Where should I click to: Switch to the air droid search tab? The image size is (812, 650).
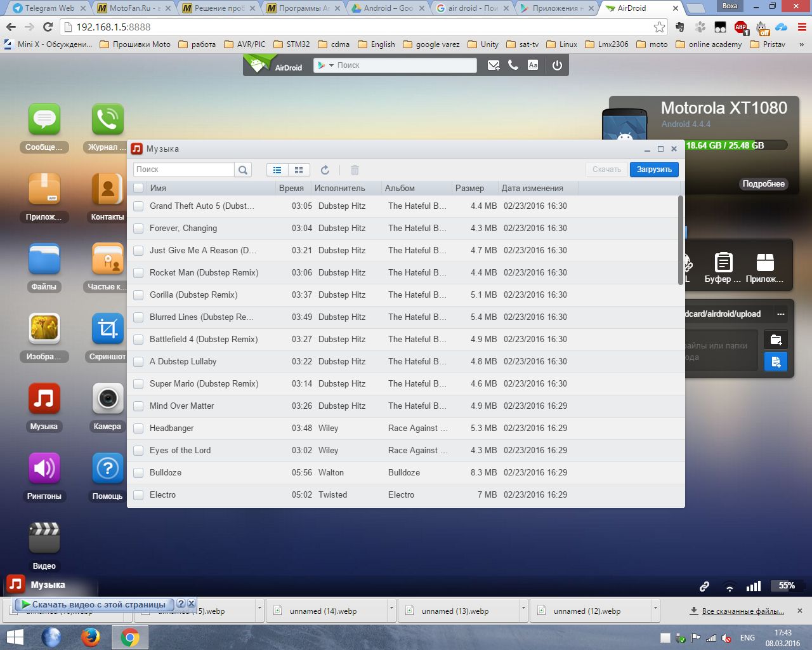pos(473,8)
